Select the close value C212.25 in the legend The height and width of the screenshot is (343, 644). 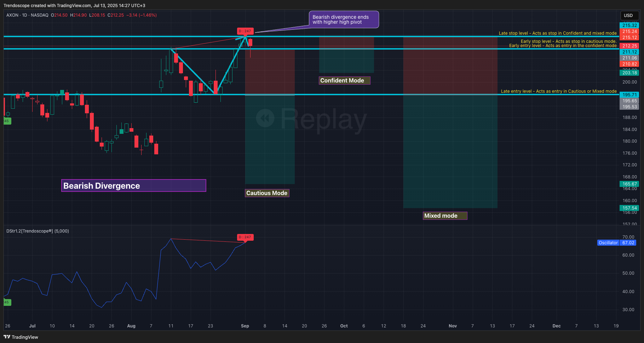click(116, 15)
